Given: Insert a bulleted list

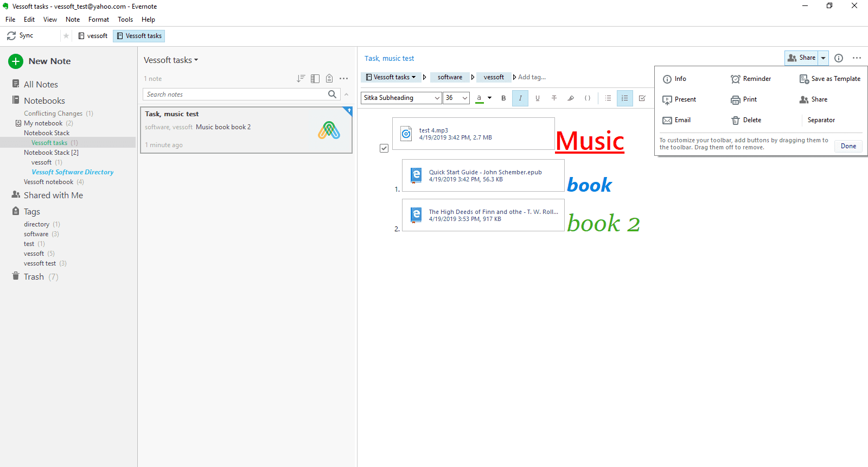Looking at the screenshot, I should [x=608, y=98].
